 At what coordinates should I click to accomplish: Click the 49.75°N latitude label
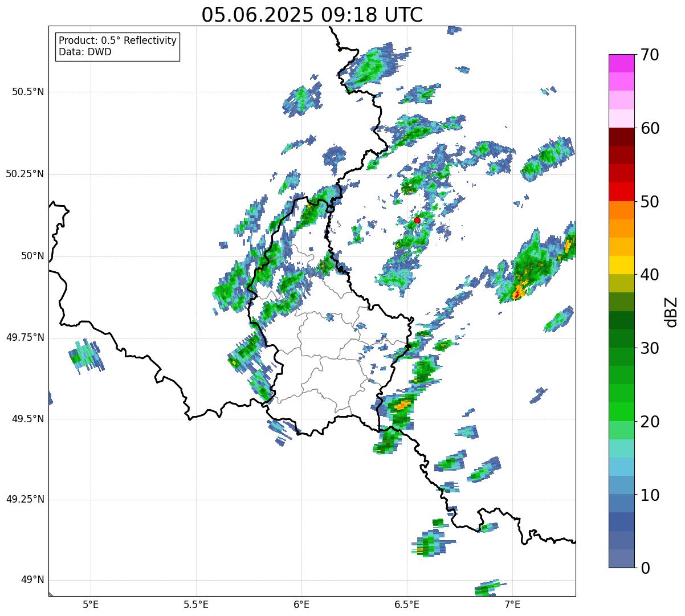click(x=25, y=337)
